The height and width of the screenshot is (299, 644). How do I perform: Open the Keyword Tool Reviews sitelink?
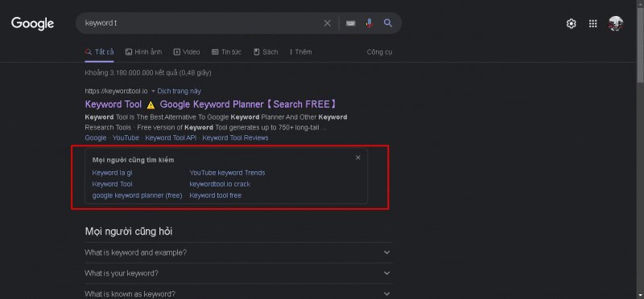pos(235,137)
